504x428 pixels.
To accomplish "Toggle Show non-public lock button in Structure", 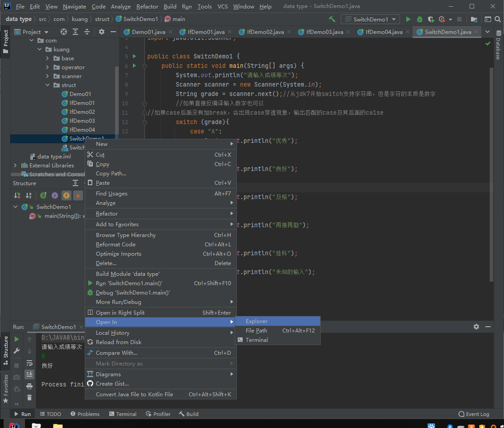I will click(78, 195).
